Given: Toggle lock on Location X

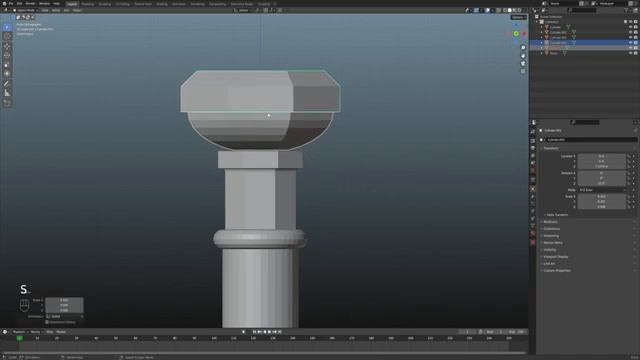Looking at the screenshot, I should pyautogui.click(x=629, y=156).
